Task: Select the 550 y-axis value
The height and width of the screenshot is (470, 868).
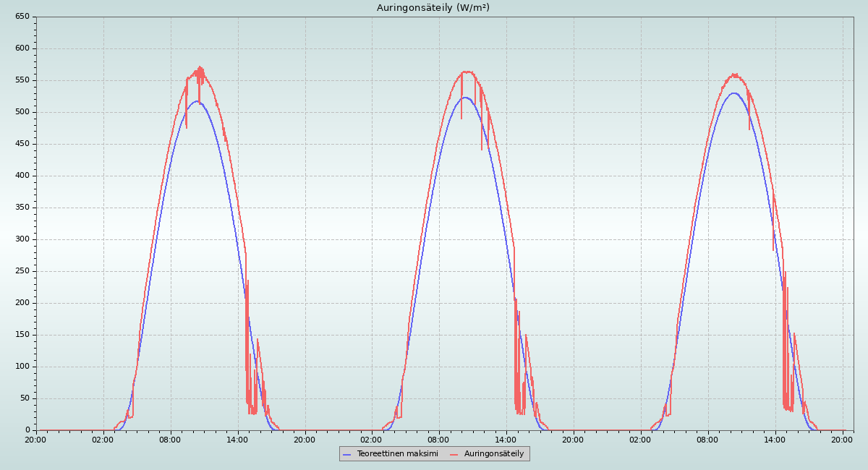Action: 22,80
